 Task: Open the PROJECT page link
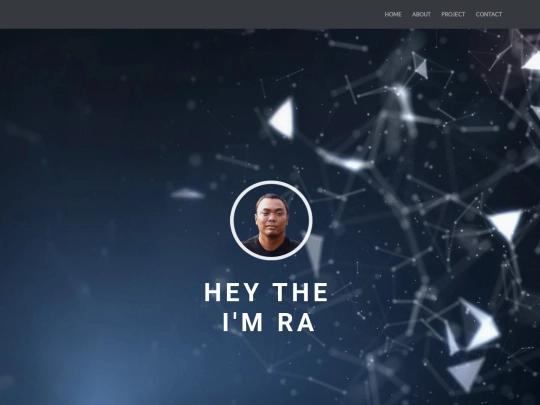click(453, 14)
